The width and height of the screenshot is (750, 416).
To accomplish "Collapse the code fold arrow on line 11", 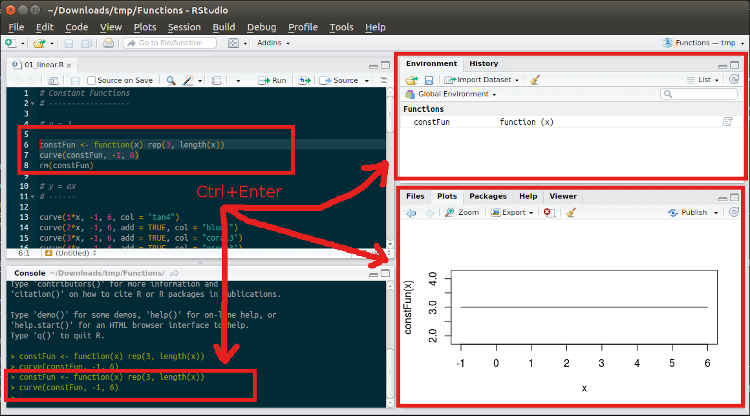I will 33,197.
